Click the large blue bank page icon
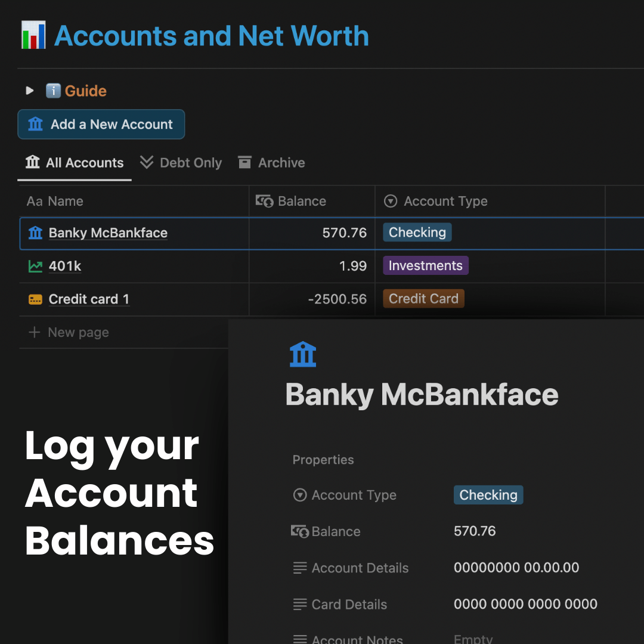Viewport: 644px width, 644px height. click(303, 354)
